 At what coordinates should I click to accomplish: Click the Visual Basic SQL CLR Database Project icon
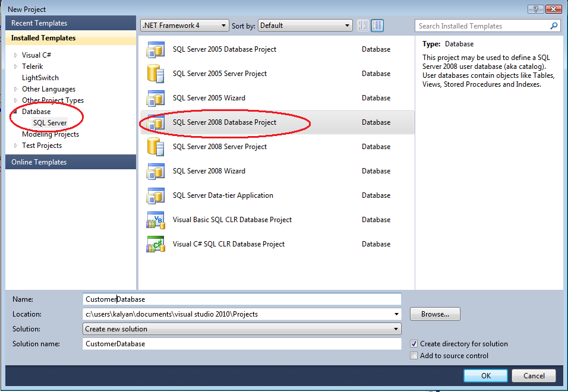point(156,220)
